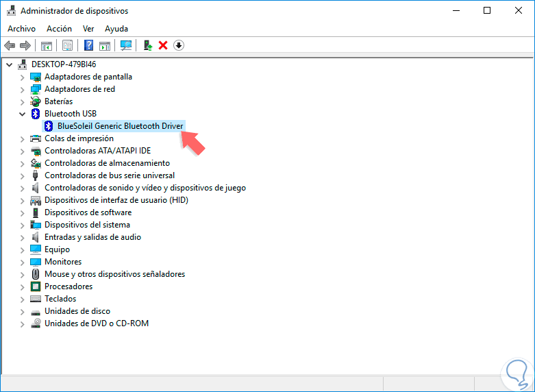Open the Ver menu
535x392 pixels.
(88, 29)
